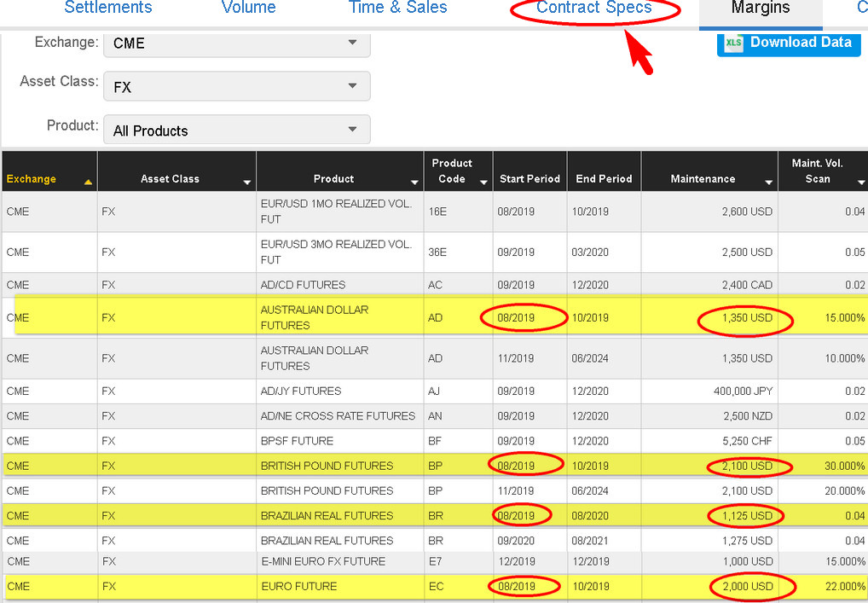Click the 1,275 USD maintenance value
868x603 pixels.
[x=747, y=541]
